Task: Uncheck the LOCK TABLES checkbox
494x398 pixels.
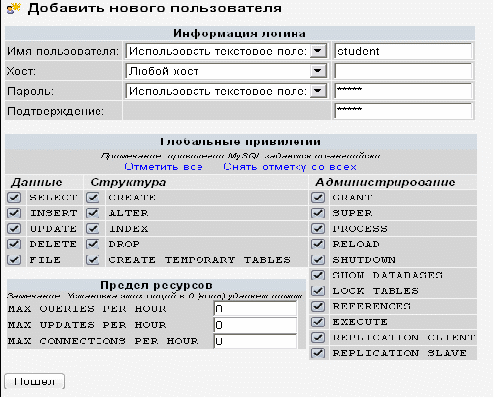Action: coord(318,291)
